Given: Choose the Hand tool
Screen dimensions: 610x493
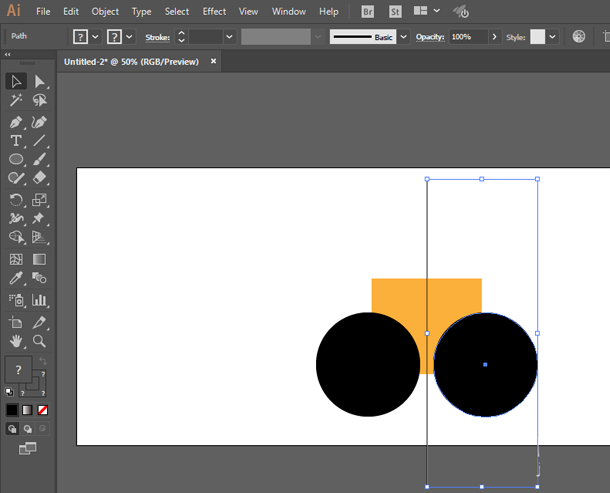Looking at the screenshot, I should pos(16,341).
